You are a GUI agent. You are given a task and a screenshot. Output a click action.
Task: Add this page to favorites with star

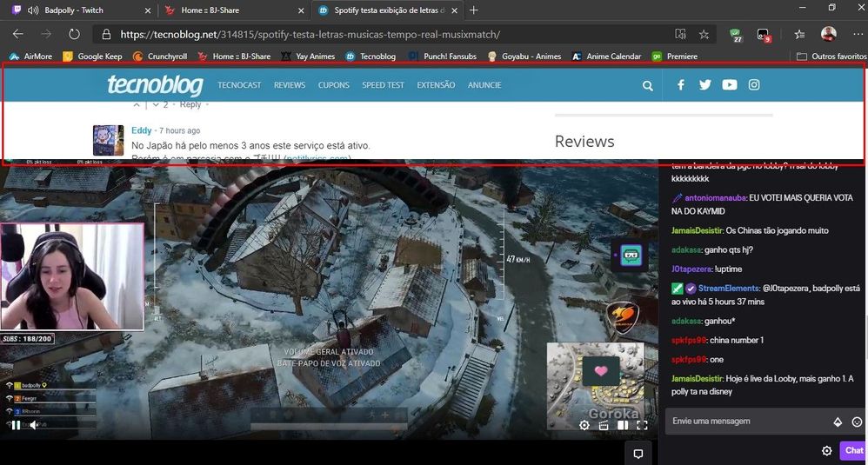tap(704, 34)
